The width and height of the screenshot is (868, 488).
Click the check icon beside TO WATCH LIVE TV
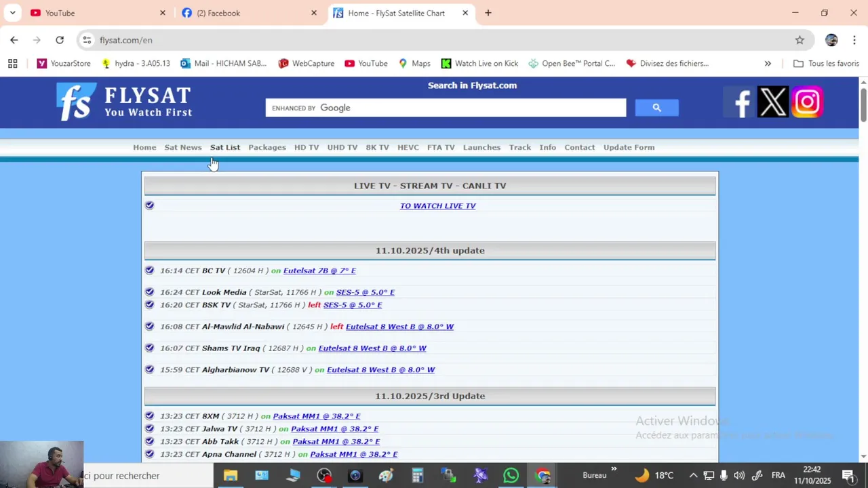tap(150, 205)
